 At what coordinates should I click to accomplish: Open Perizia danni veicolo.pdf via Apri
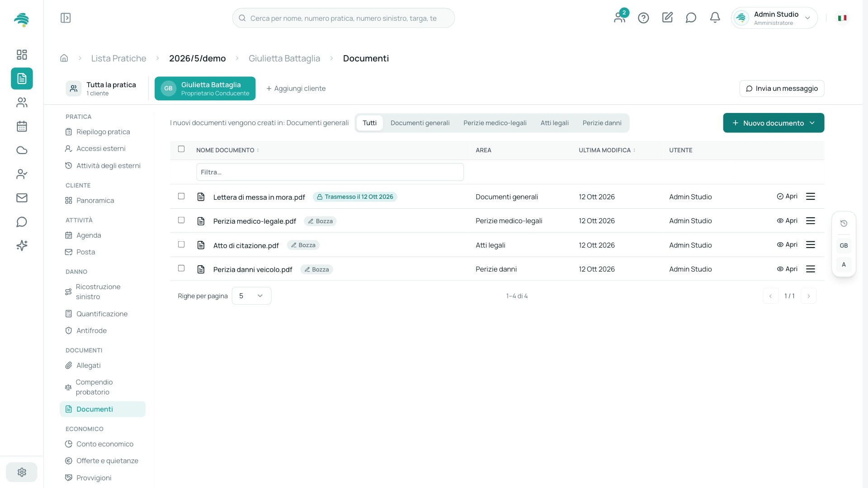(787, 269)
